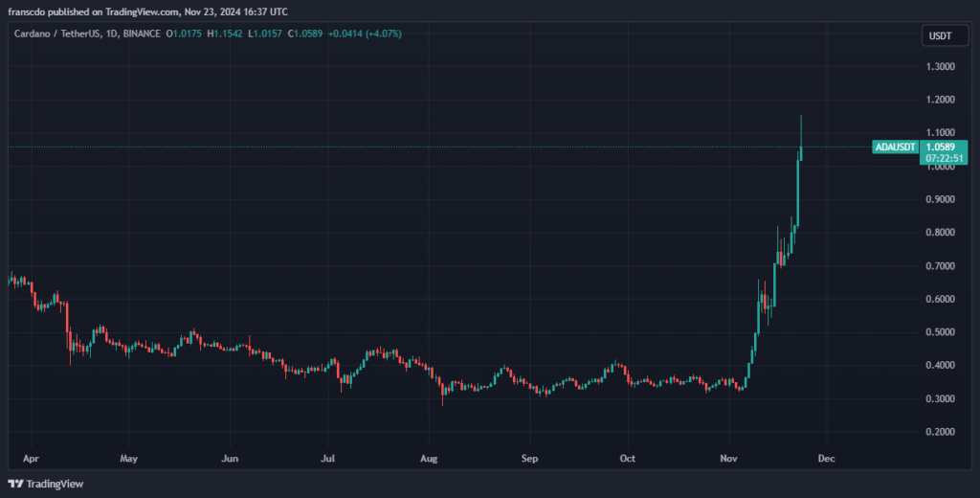The height and width of the screenshot is (498, 980).
Task: Click the candle countdown timer 07:22:51
Action: tap(944, 158)
